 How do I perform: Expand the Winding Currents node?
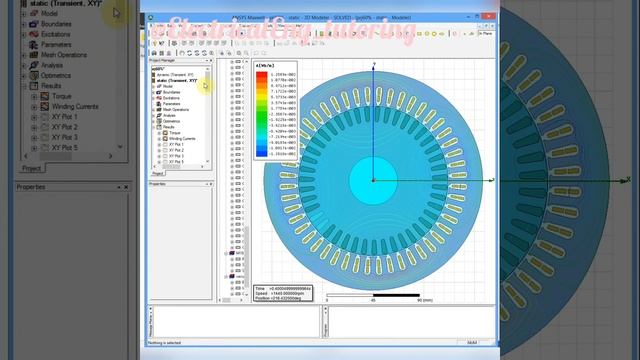160,139
